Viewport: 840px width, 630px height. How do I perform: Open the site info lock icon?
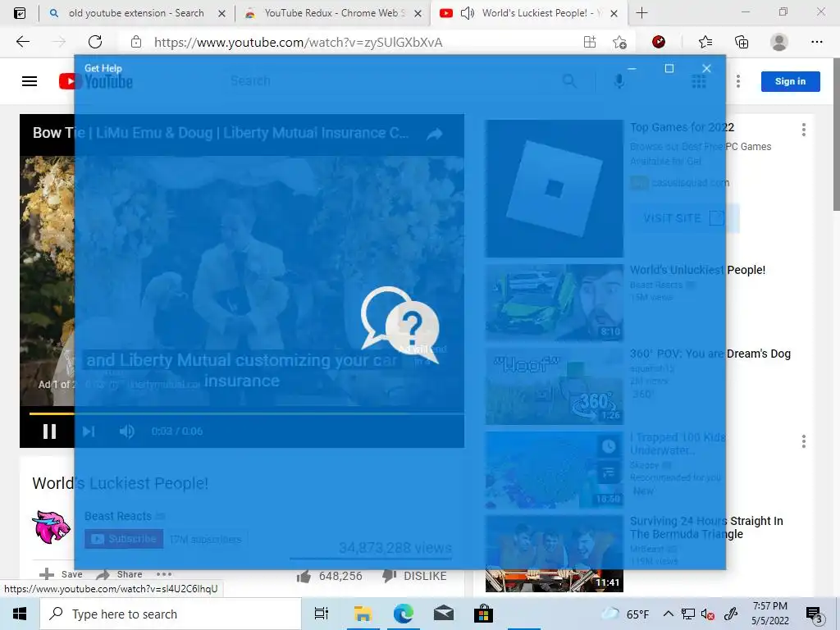pyautogui.click(x=136, y=42)
